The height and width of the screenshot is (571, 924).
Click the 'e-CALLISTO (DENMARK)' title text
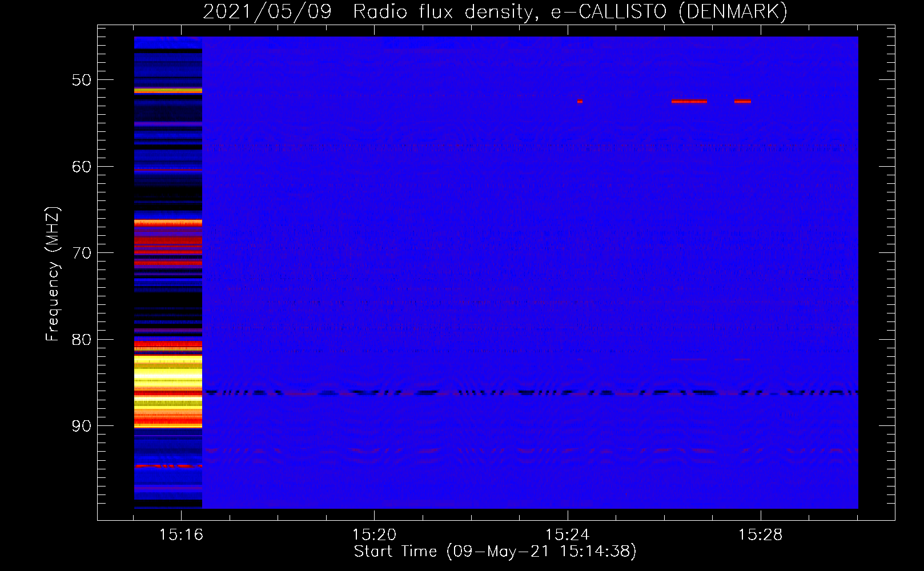(669, 12)
